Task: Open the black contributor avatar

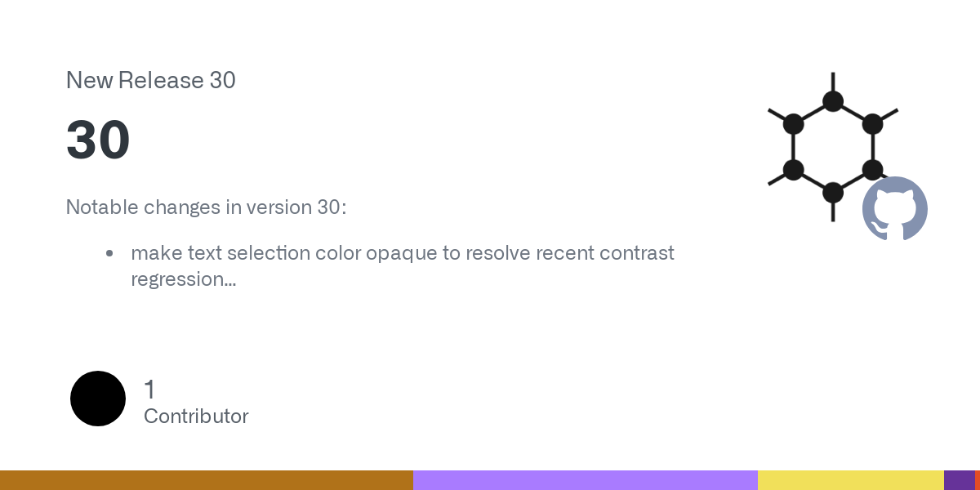Action: [98, 399]
